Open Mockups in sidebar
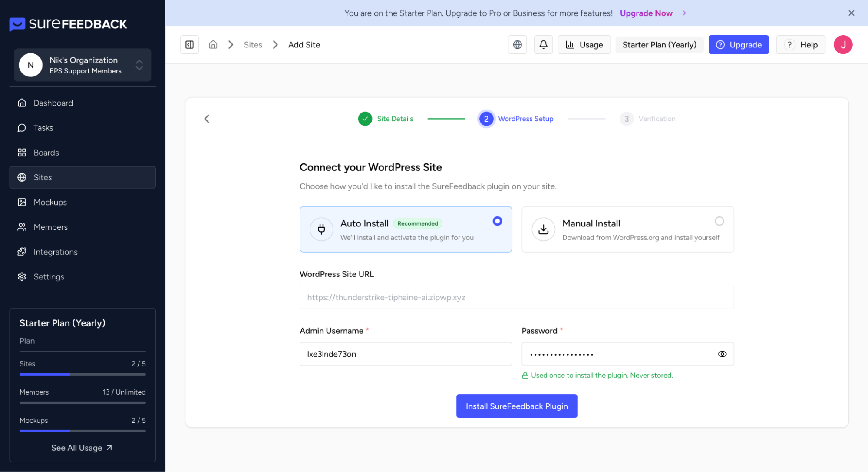 click(50, 203)
